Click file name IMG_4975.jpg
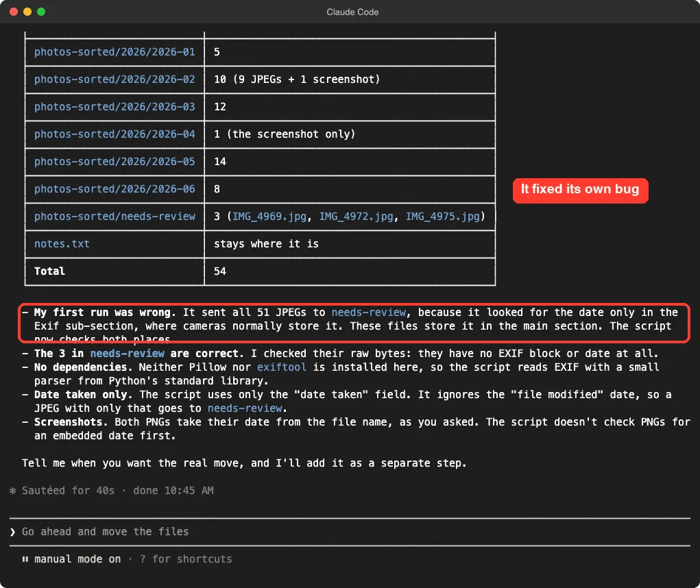Viewport: 700px width, 588px height. [442, 217]
